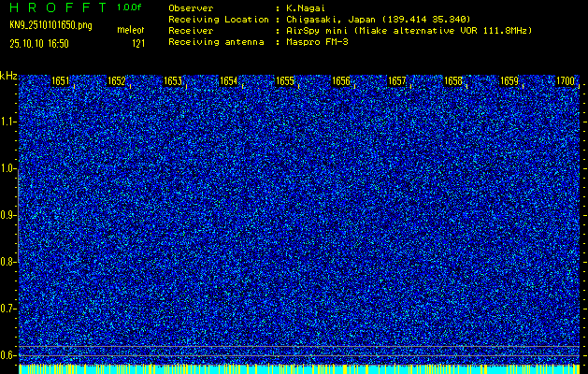Image resolution: width=588 pixels, height=374 pixels.
Task: Click the observer name K.Nagai
Action: point(306,7)
